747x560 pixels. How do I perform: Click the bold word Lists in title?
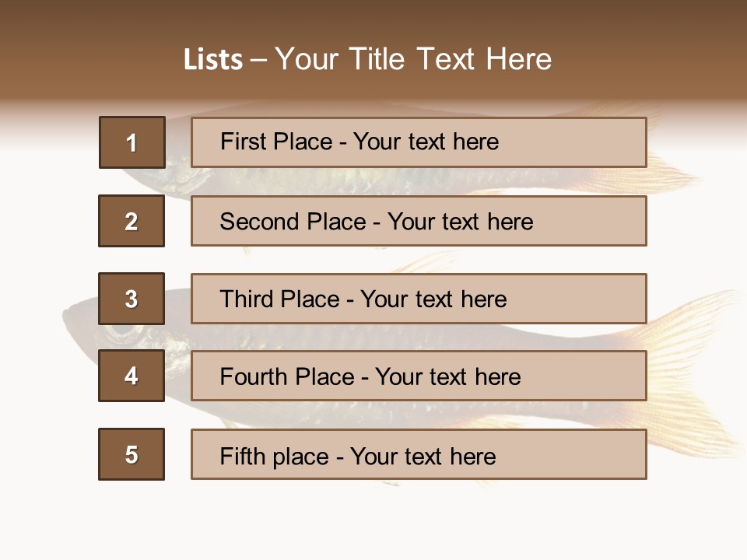pyautogui.click(x=213, y=59)
